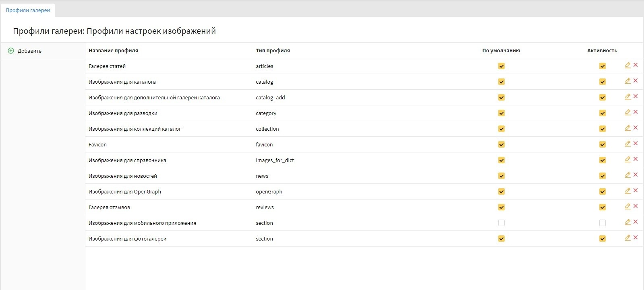Viewport: 644px width, 290px height.
Task: Delete Изображения для мобильного приложения profile
Action: [x=636, y=222]
